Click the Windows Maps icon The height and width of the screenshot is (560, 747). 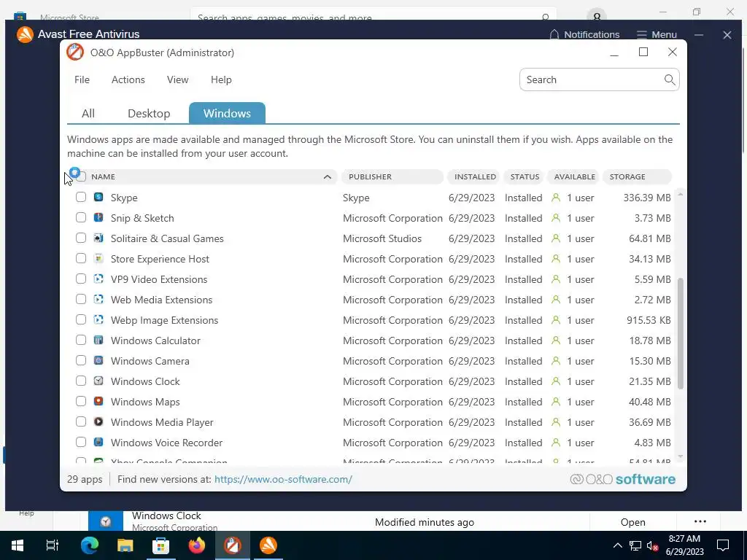[98, 402]
